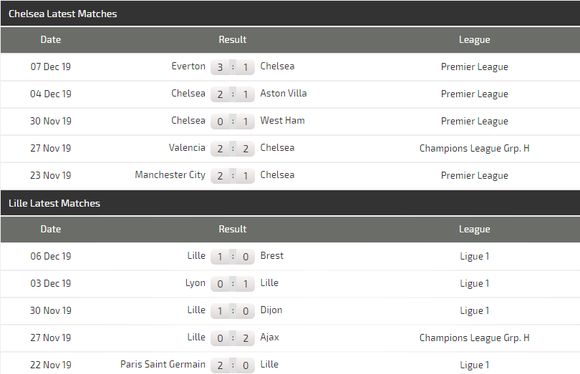Image resolution: width=580 pixels, height=374 pixels.
Task: Click the Everton team name
Action: click(188, 66)
